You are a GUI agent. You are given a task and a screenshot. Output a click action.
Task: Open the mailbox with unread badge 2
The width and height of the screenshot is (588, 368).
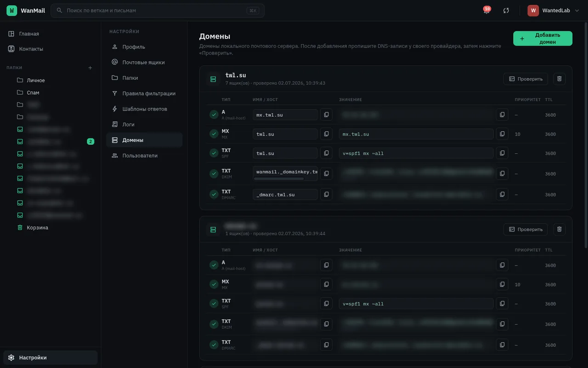55,142
